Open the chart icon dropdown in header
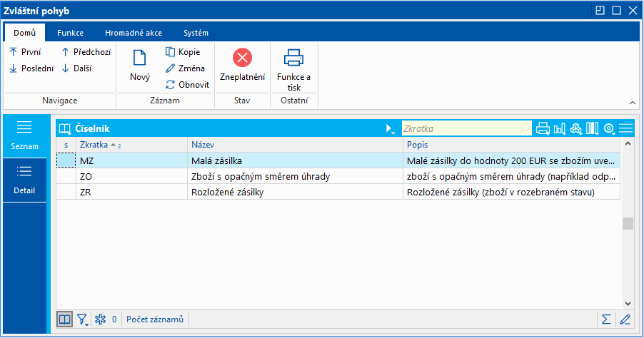Viewport: 644px width, 338px height. click(x=560, y=129)
